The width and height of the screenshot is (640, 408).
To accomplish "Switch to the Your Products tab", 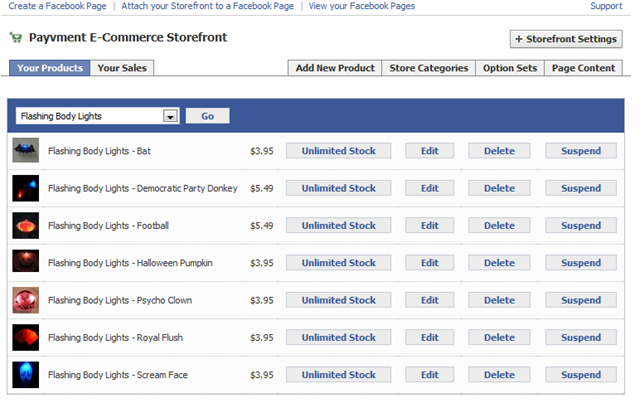I will coord(49,68).
